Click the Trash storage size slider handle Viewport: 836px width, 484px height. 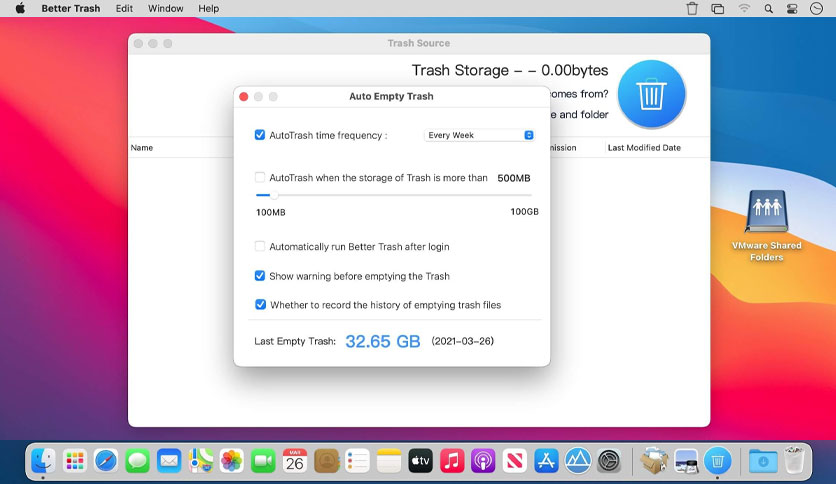tap(274, 195)
